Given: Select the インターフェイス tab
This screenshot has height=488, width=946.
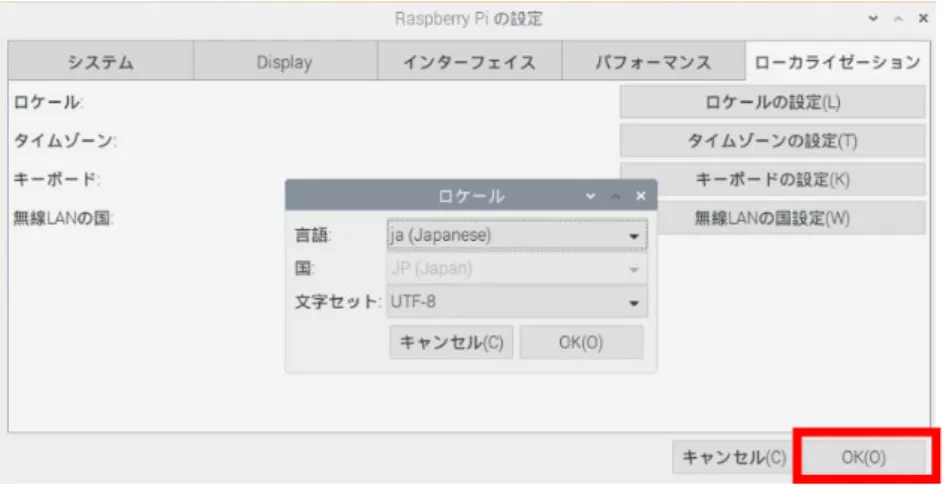Looking at the screenshot, I should tap(469, 62).
